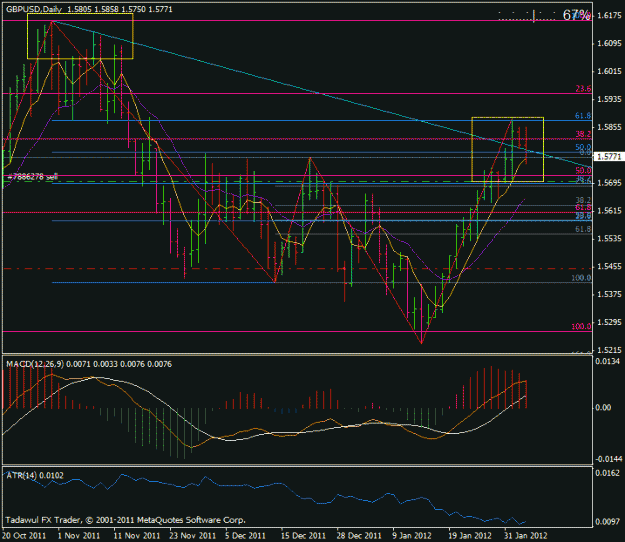This screenshot has width=625, height=542.
Task: Click the 0.0097 ATR scale value
Action: pos(608,522)
